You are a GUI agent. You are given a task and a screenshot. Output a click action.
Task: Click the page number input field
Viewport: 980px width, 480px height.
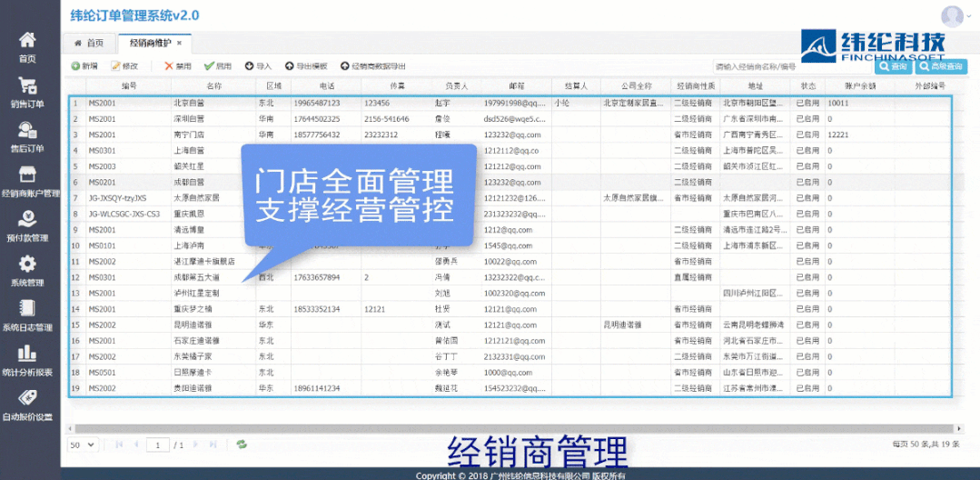pyautogui.click(x=158, y=445)
